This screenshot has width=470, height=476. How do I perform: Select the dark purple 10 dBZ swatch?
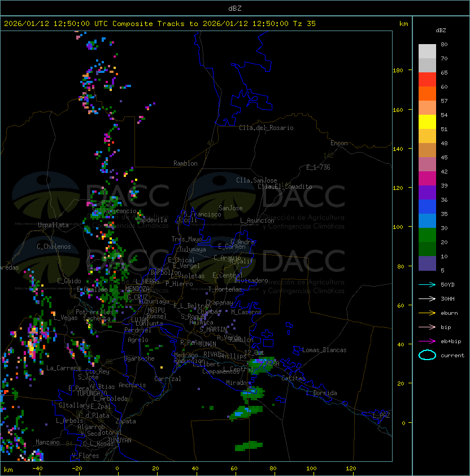click(x=427, y=263)
